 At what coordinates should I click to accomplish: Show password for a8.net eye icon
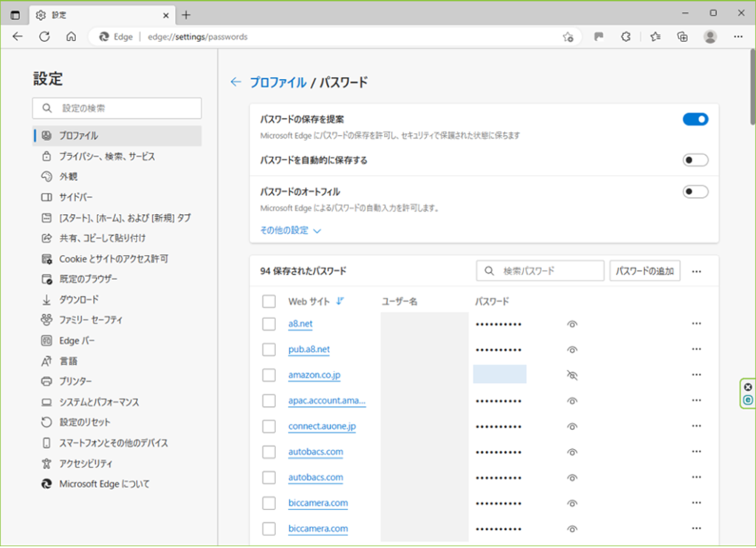tap(572, 324)
